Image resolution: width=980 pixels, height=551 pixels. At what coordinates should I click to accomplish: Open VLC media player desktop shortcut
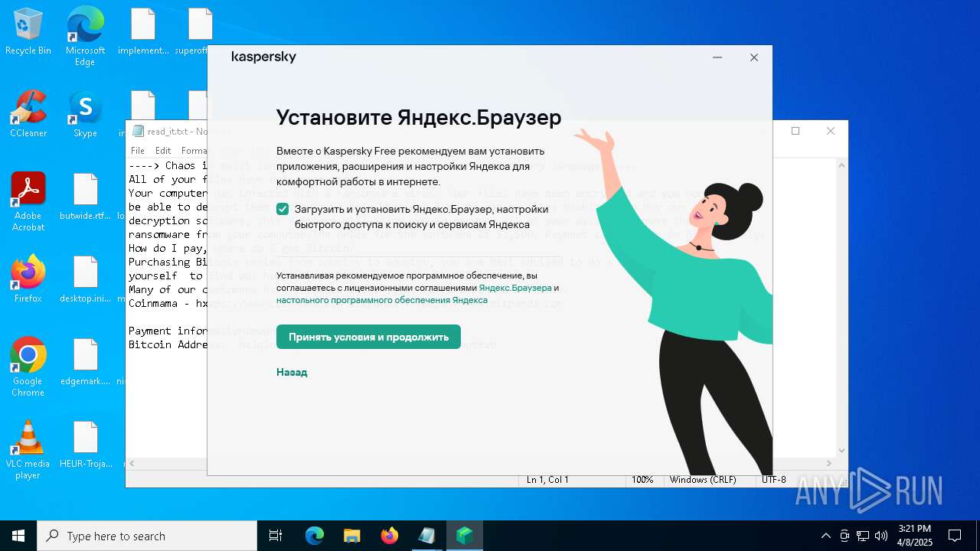click(x=28, y=450)
